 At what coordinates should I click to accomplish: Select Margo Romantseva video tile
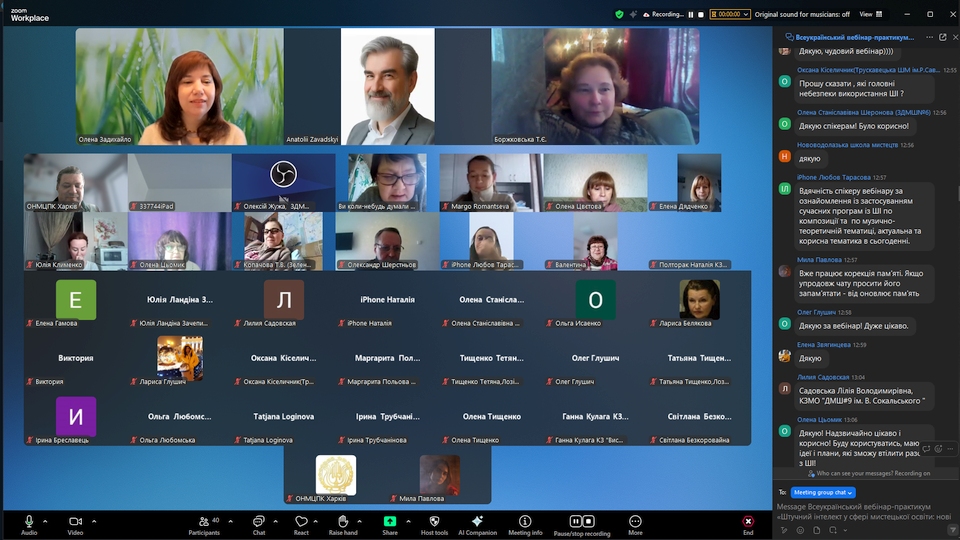[x=491, y=182]
